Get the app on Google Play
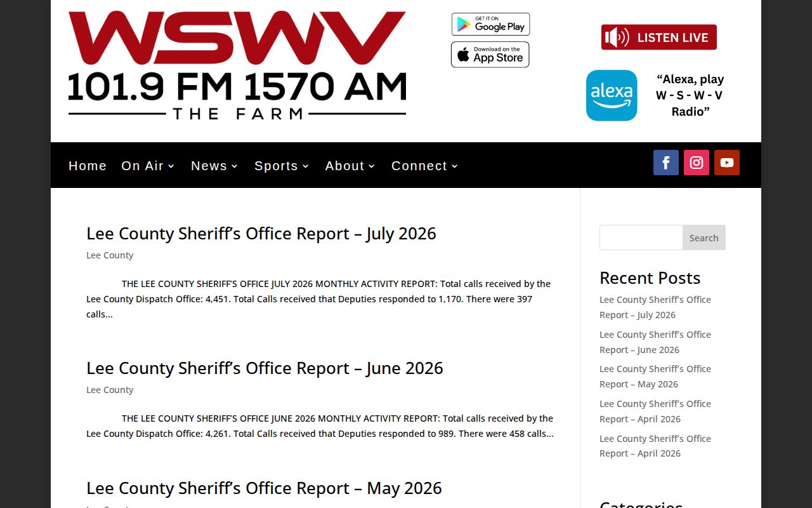Screen dimensions: 812x508 pyautogui.click(x=490, y=24)
